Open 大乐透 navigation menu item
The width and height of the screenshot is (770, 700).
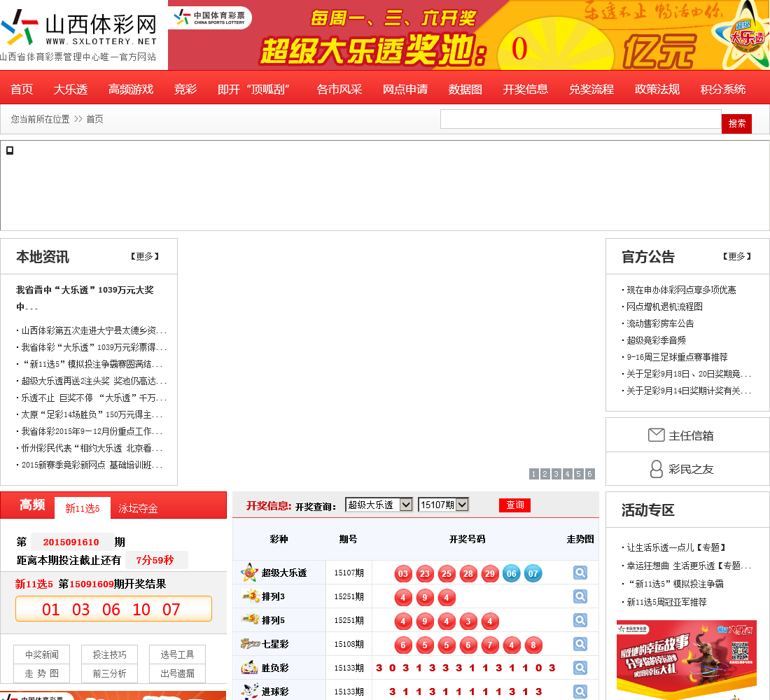(x=70, y=89)
